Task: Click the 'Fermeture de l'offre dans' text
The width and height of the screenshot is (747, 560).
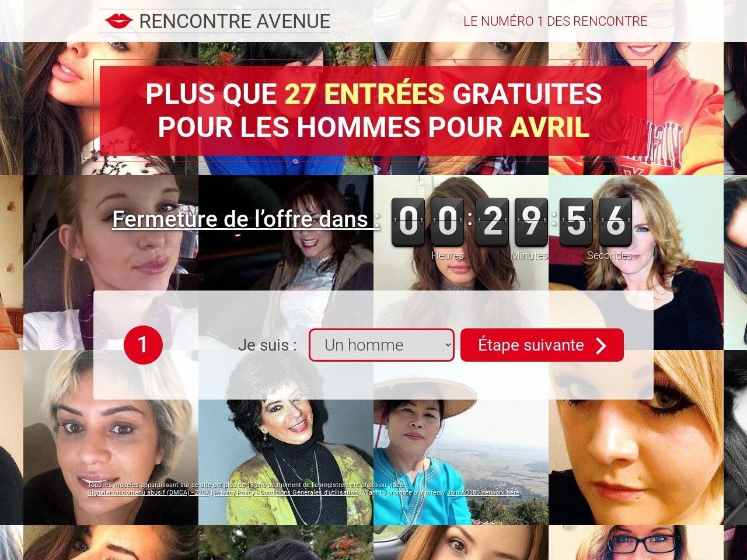Action: [246, 219]
